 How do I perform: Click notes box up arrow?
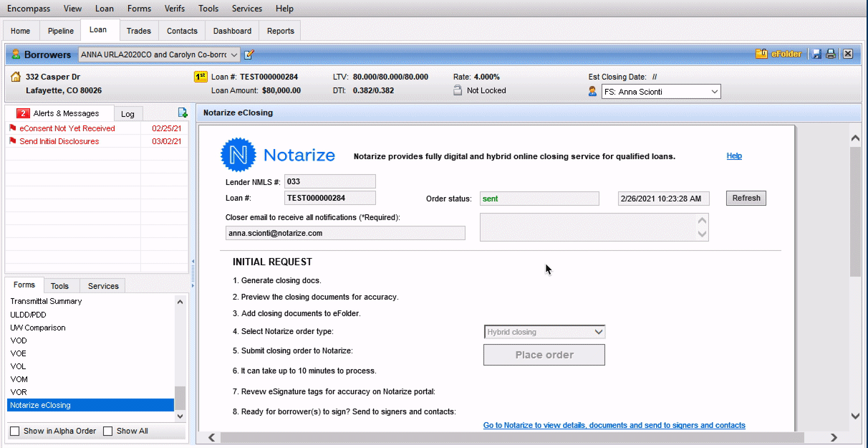pos(702,220)
